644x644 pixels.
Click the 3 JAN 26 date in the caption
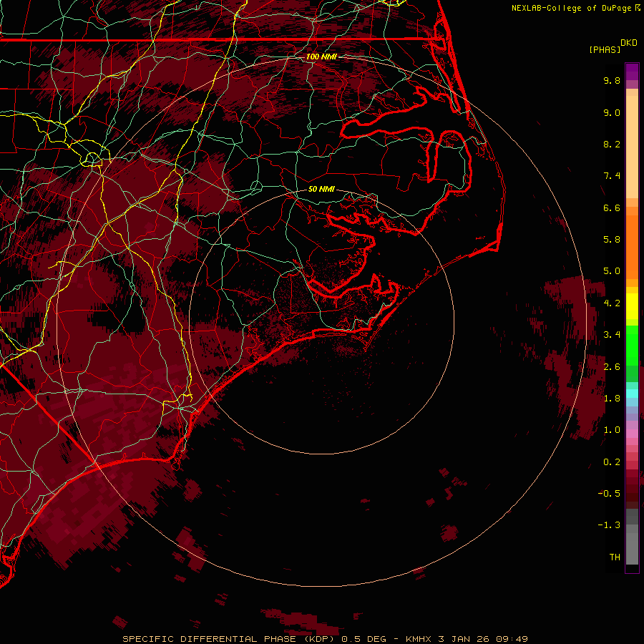(464, 639)
